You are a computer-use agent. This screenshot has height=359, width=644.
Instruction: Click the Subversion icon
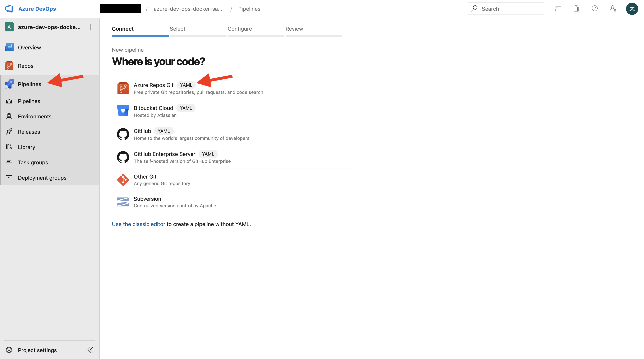pyautogui.click(x=123, y=202)
